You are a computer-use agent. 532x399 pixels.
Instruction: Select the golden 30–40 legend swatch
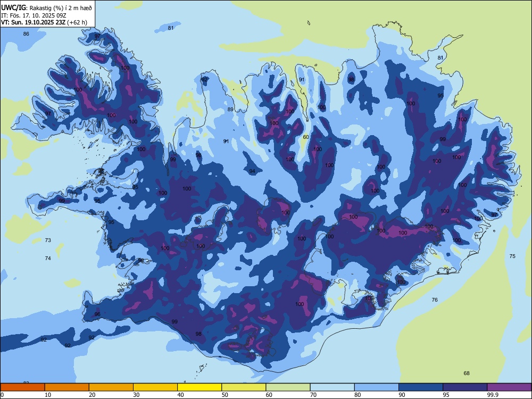coord(155,387)
